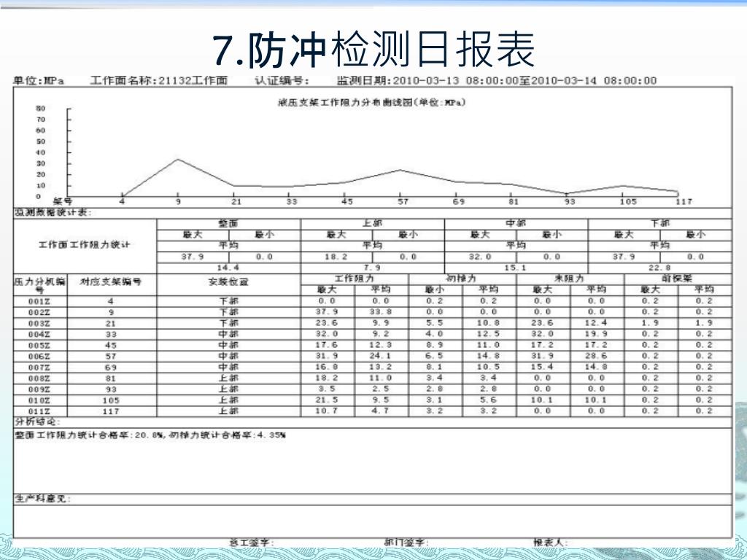Click the 下部 statistics column header
Screen dimensions: 747x560
659,223
